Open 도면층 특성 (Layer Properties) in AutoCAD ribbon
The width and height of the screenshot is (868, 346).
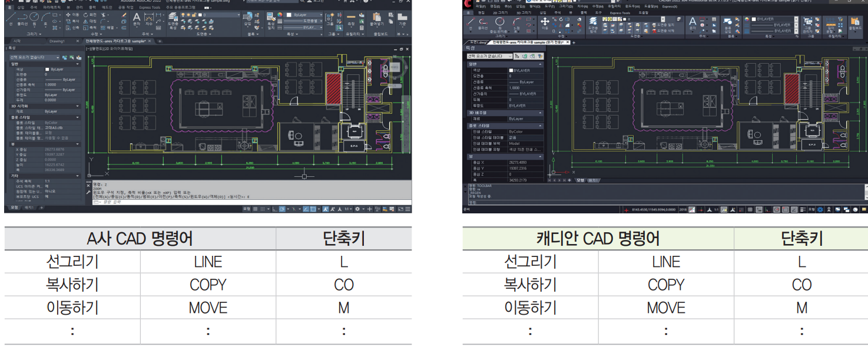(x=173, y=21)
